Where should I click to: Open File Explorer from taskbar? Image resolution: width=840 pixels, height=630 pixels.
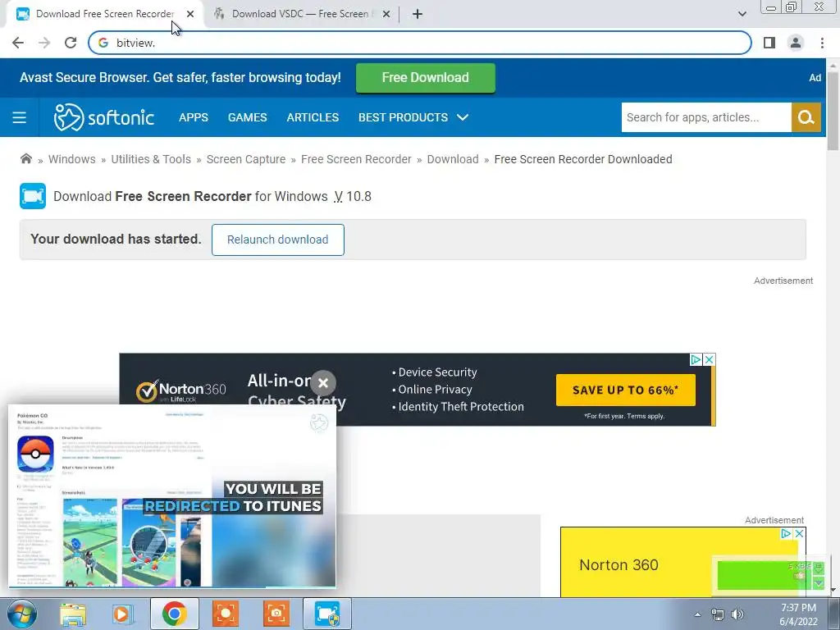point(73,614)
